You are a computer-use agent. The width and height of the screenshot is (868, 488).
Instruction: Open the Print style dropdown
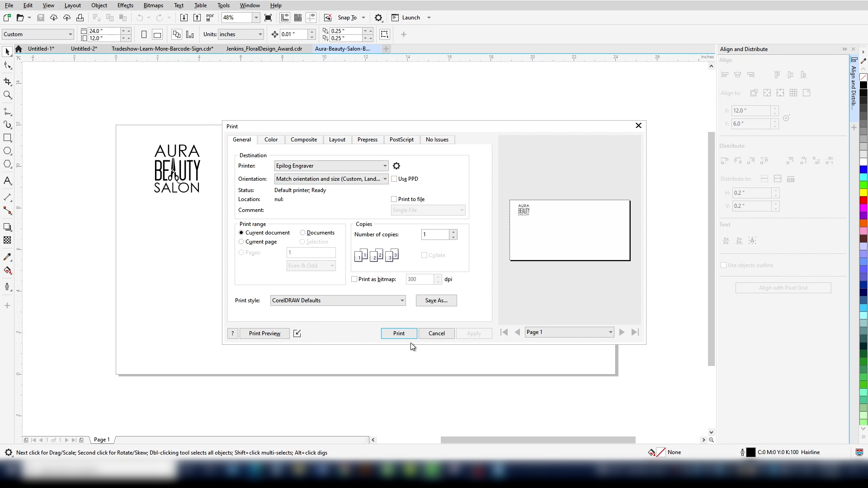(x=402, y=300)
